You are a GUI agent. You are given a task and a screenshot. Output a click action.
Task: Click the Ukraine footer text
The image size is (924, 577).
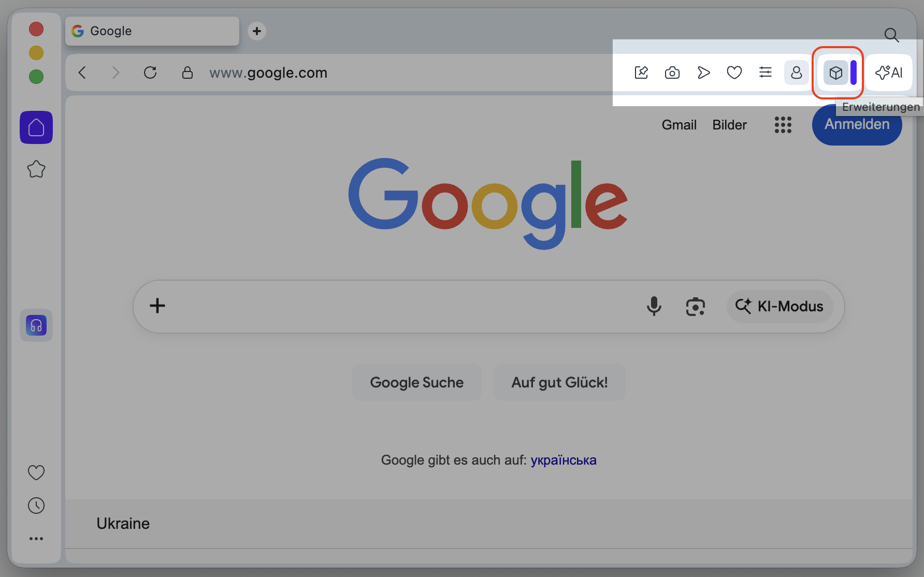click(123, 524)
